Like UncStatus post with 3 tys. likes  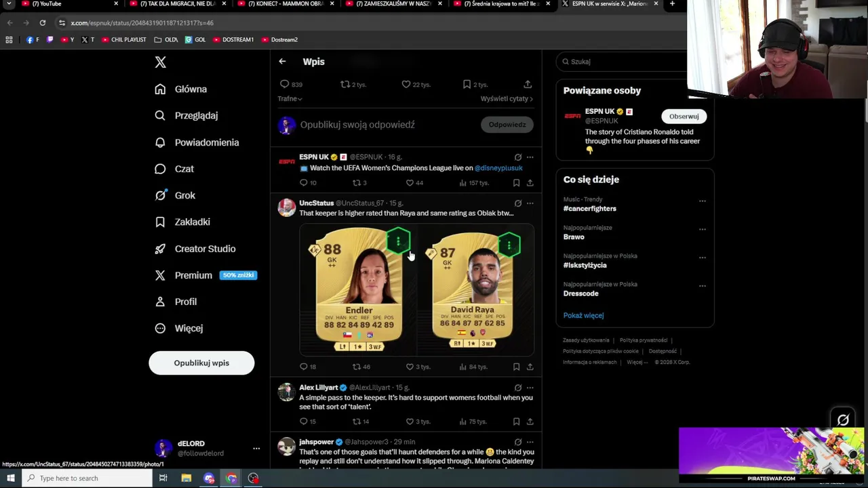418,367
